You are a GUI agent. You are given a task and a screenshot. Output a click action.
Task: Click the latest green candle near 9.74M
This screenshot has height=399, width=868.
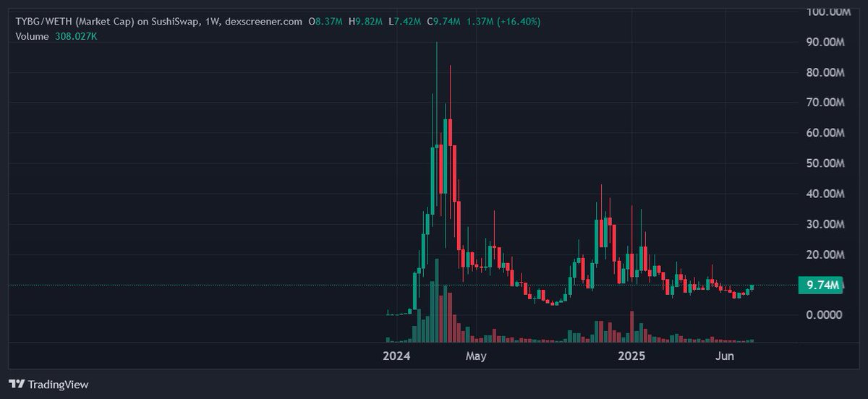pyautogui.click(x=752, y=287)
